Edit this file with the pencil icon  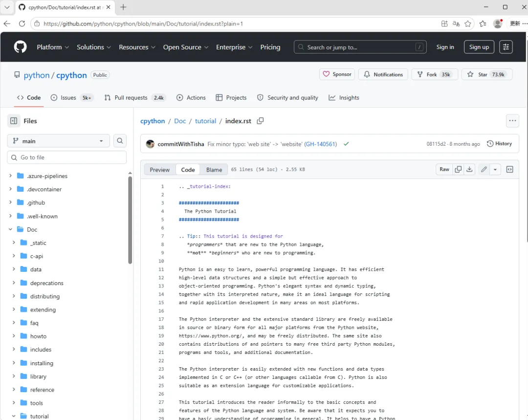pos(484,169)
